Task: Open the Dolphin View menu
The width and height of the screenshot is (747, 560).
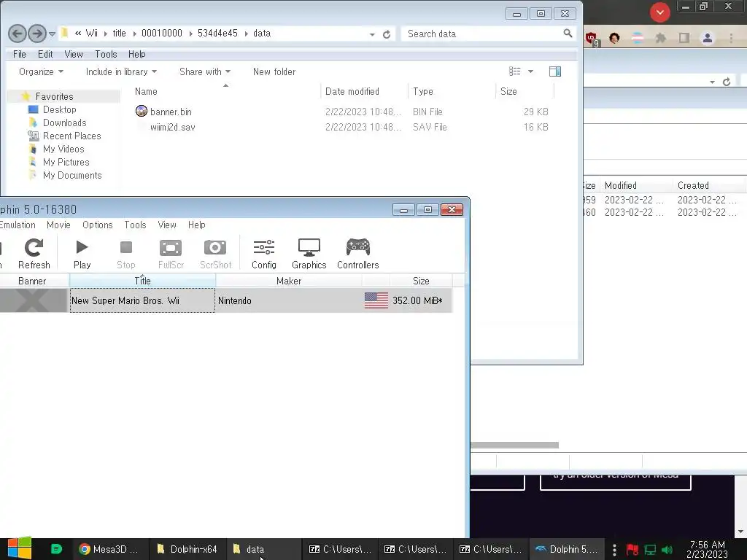Action: [x=167, y=225]
